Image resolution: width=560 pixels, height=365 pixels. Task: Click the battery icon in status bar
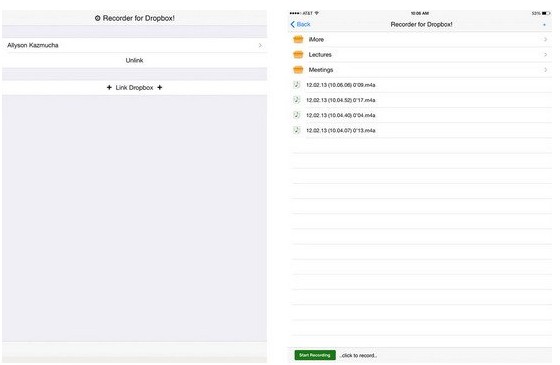[546, 13]
